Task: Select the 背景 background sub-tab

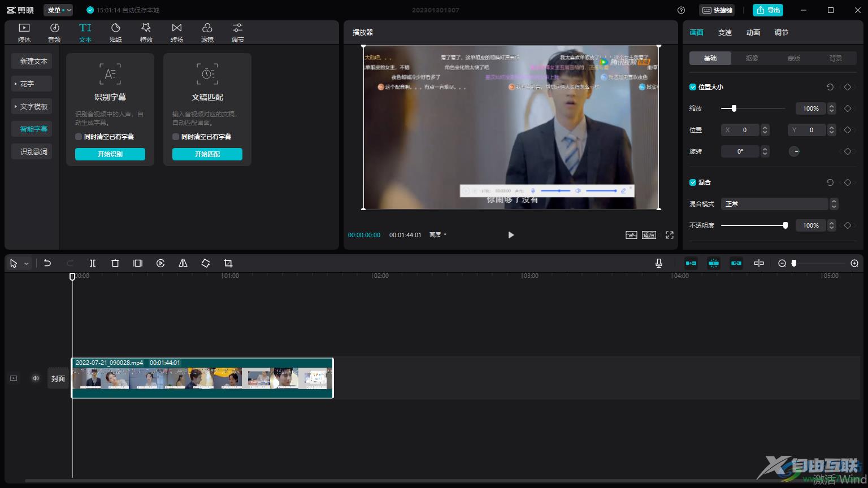Action: [x=836, y=58]
